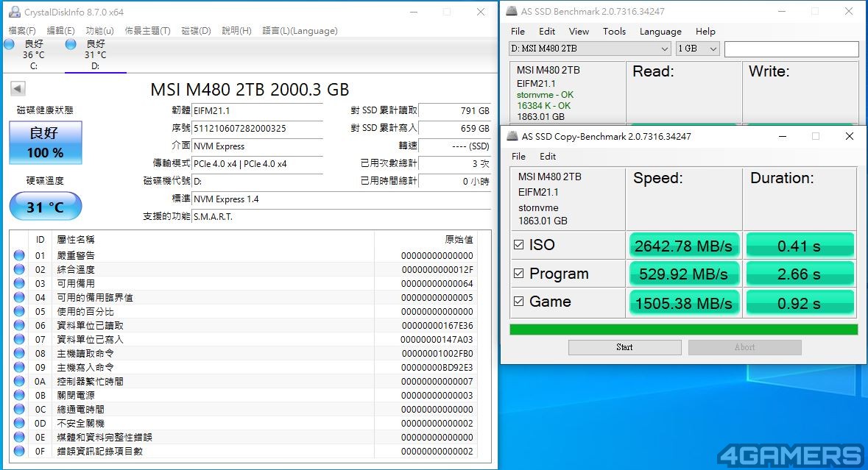Click status orb for attribute 01 row
The height and width of the screenshot is (470, 868).
click(19, 255)
